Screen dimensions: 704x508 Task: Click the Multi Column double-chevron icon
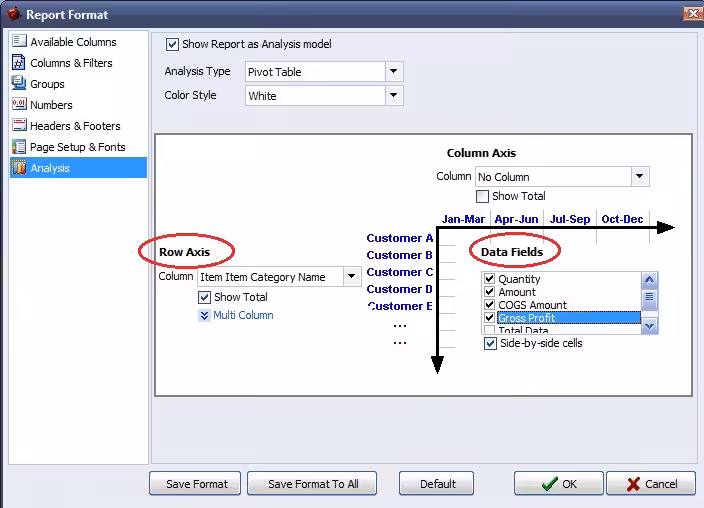click(x=204, y=315)
